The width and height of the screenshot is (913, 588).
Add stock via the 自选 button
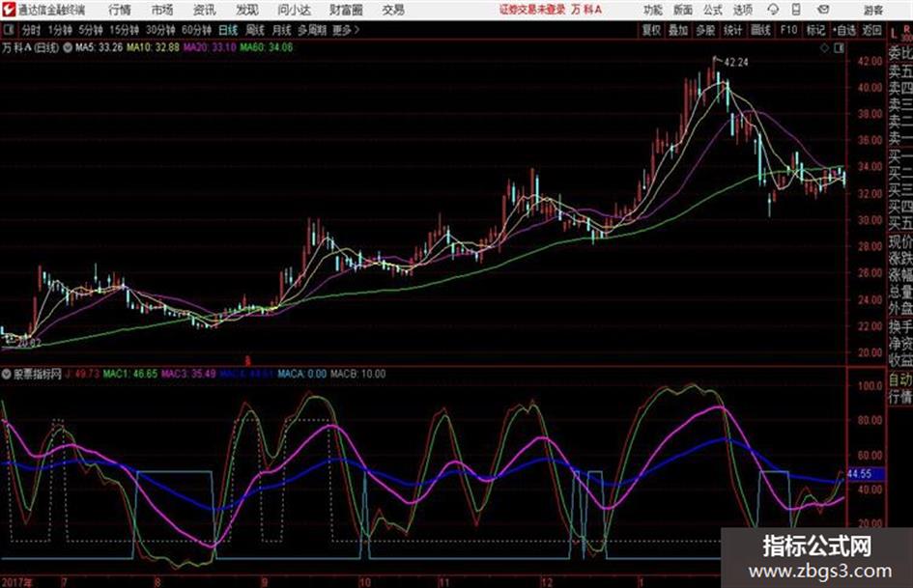coord(844,30)
